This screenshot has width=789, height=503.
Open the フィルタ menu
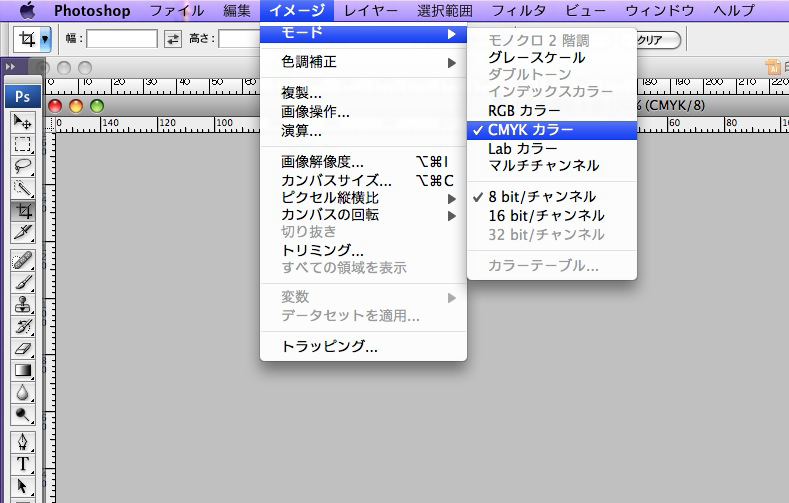[519, 11]
